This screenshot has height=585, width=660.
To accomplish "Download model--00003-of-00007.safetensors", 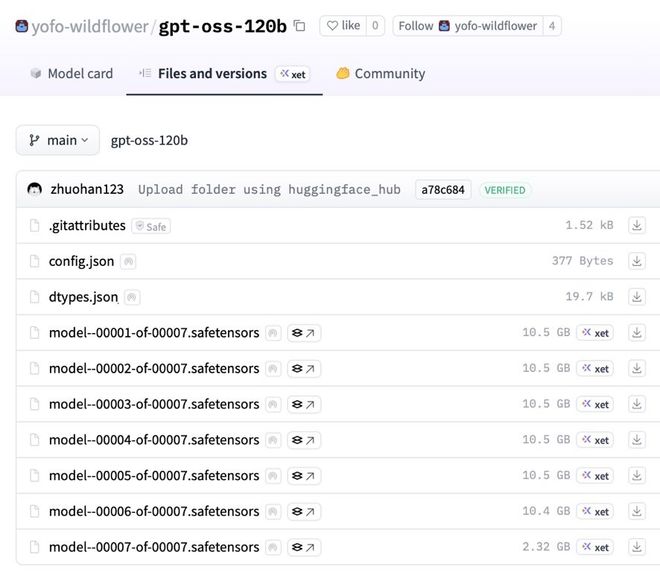I will 637,404.
